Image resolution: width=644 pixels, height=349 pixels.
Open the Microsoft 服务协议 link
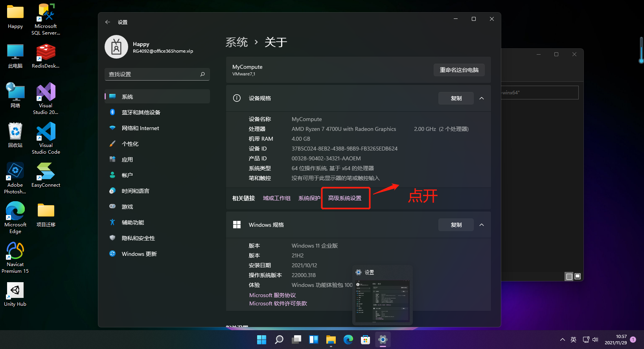(x=272, y=295)
